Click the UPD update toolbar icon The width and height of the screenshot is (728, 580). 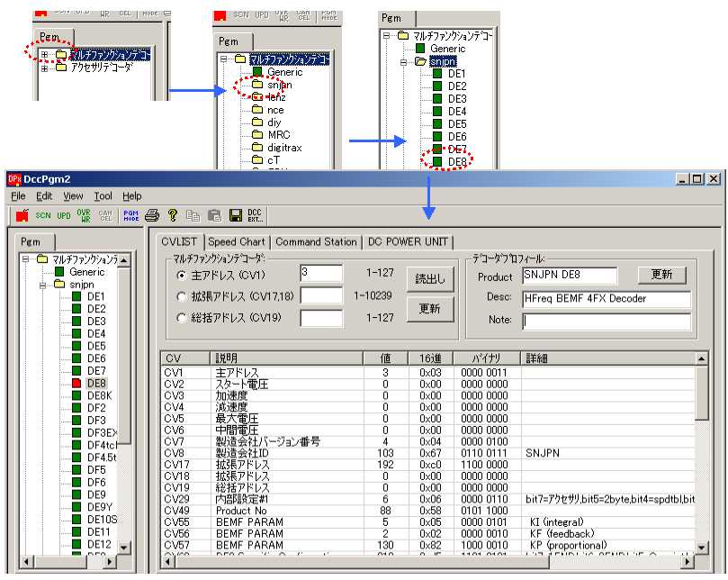(64, 215)
